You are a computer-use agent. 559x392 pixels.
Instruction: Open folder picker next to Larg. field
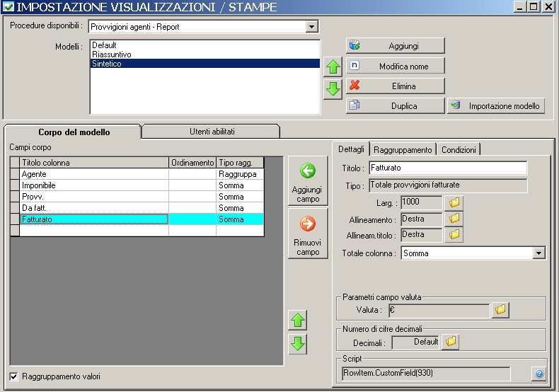pos(454,203)
